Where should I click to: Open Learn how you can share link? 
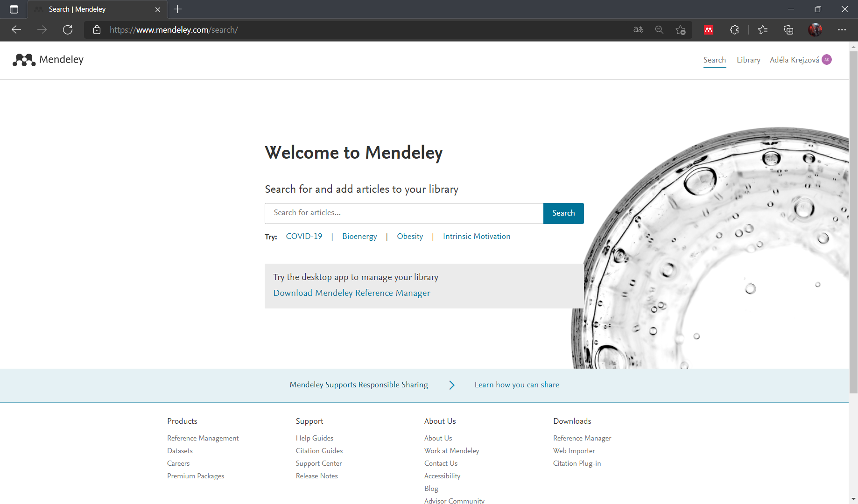517,385
